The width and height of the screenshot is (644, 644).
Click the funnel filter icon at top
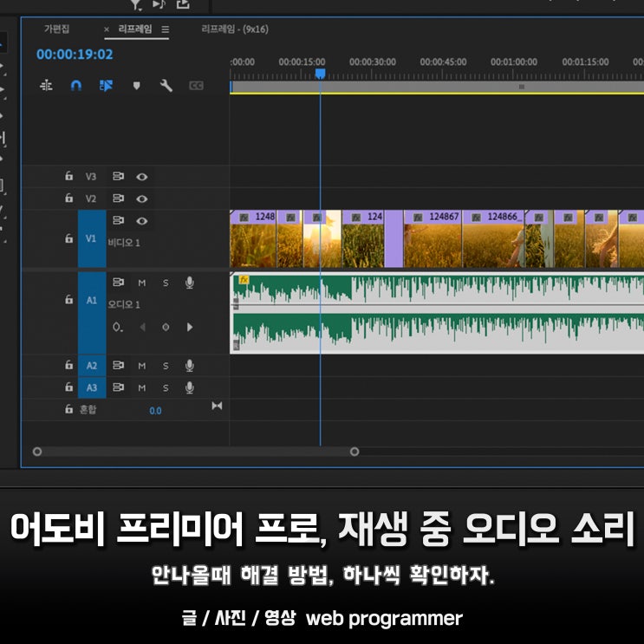click(x=135, y=5)
